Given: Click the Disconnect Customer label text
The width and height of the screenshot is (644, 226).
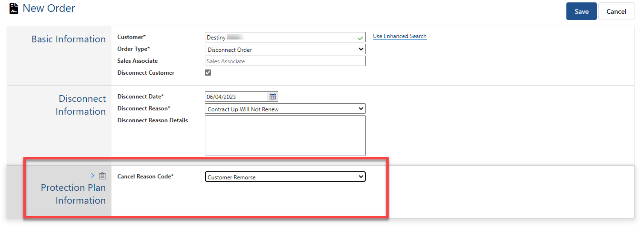Looking at the screenshot, I should point(146,73).
